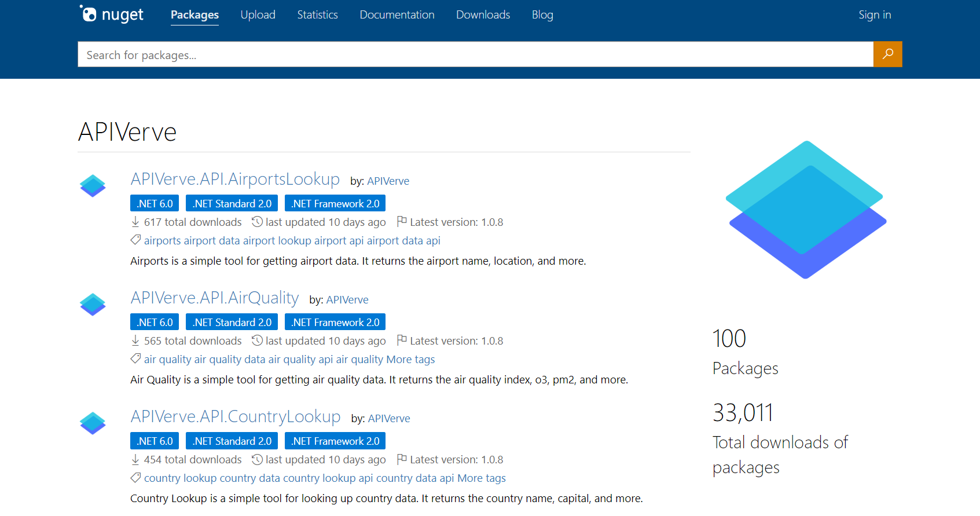Click .NET 6.0 badge under AirQuality
Viewport: 980px width, 516px height.
click(155, 322)
